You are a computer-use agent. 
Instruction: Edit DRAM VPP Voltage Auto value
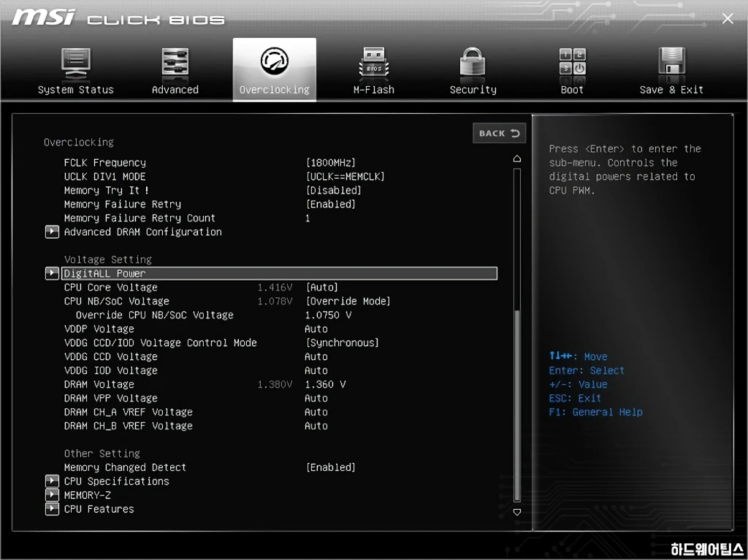click(x=316, y=398)
